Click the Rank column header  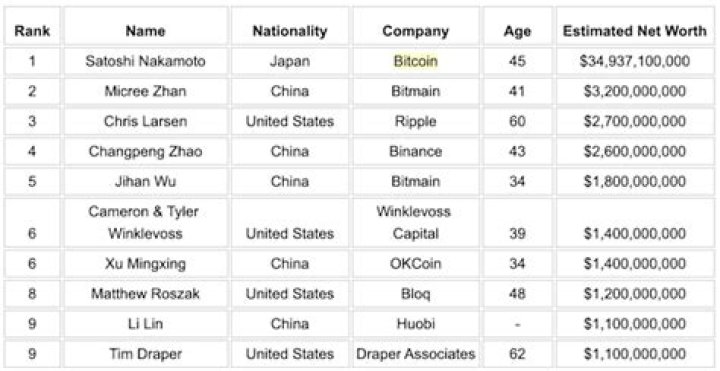pyautogui.click(x=32, y=31)
